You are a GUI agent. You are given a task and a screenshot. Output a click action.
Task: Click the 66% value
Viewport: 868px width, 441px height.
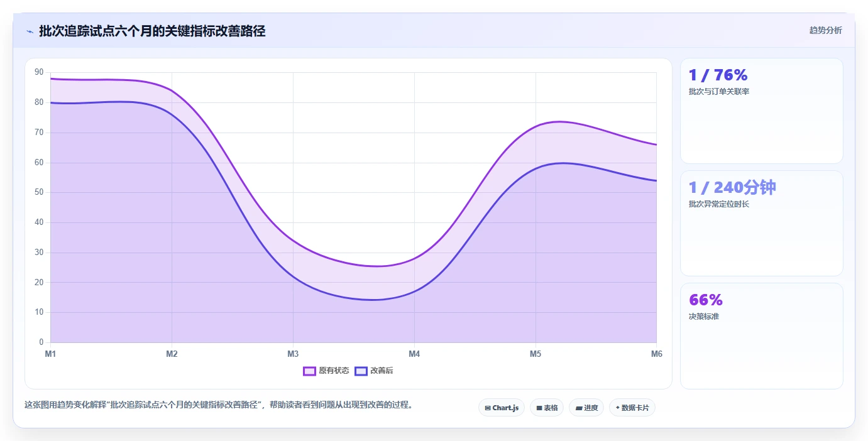[x=706, y=300]
